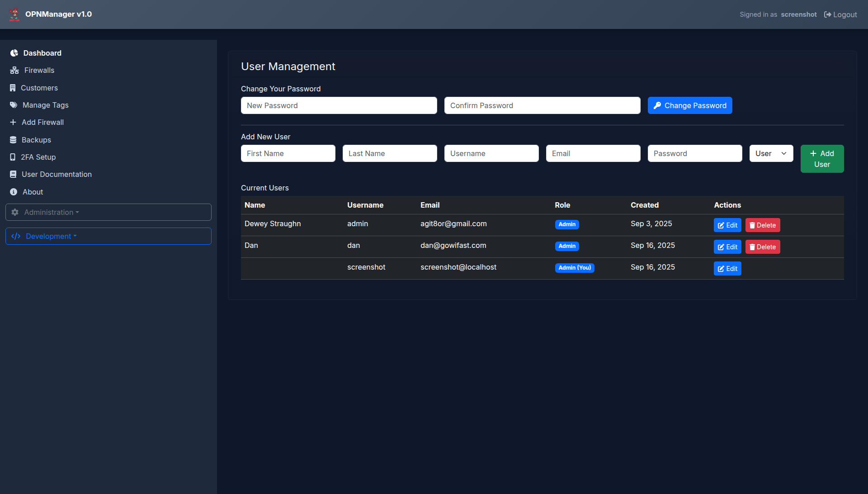Click the Dewey Straughn name cell

coord(273,223)
